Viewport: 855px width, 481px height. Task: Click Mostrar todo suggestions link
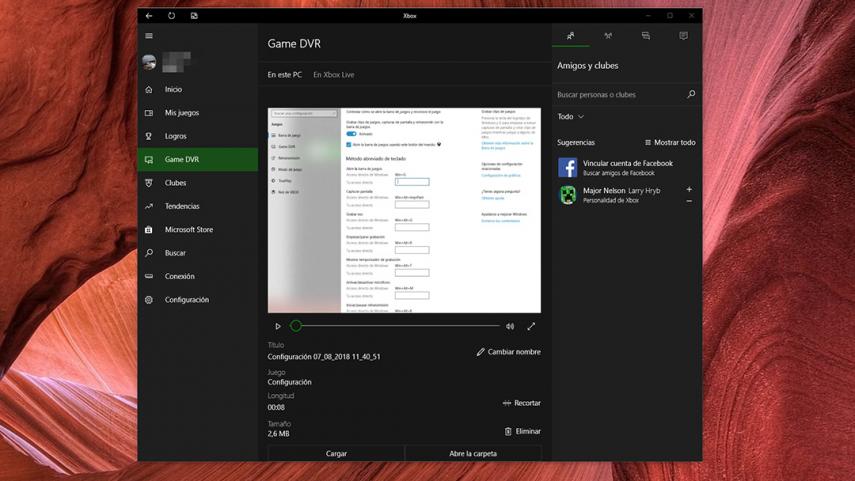670,142
